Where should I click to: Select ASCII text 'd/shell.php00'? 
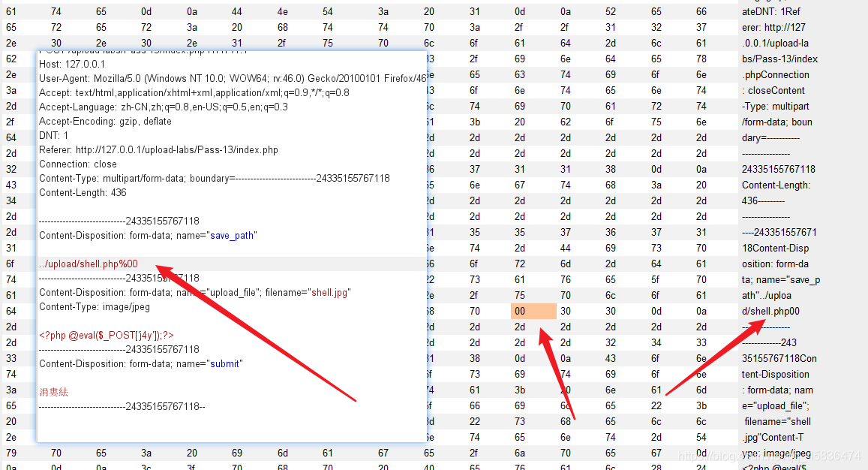pyautogui.click(x=770, y=312)
